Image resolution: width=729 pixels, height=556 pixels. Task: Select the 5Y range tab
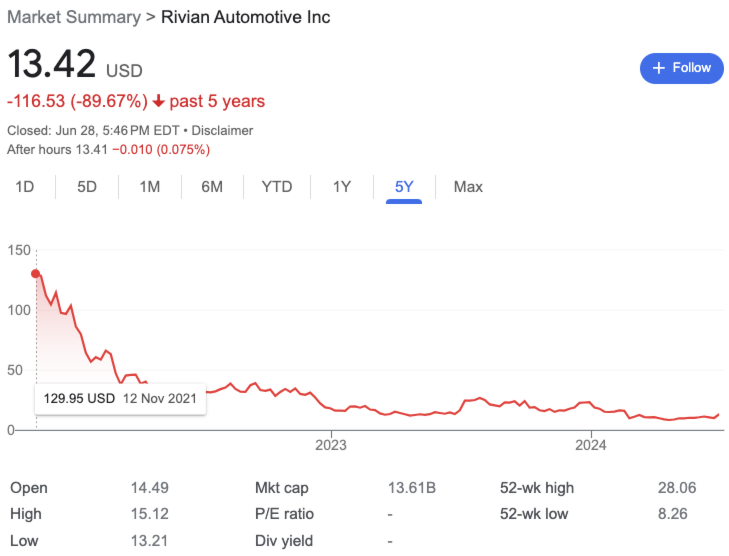tap(404, 187)
